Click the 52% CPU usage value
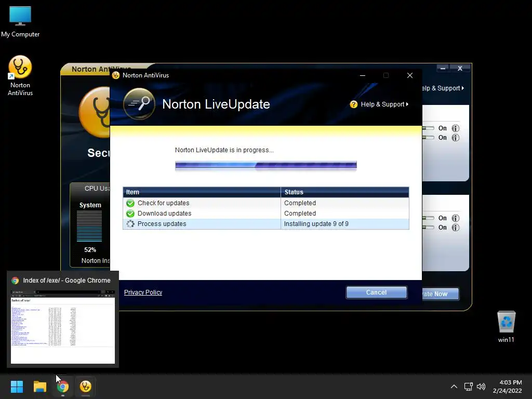The image size is (532, 399). (90, 250)
